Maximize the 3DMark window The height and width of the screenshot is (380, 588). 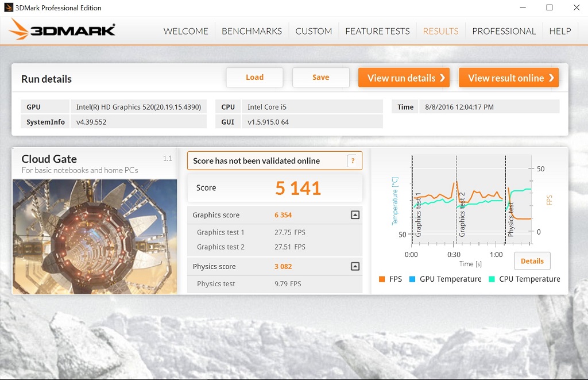coord(550,7)
